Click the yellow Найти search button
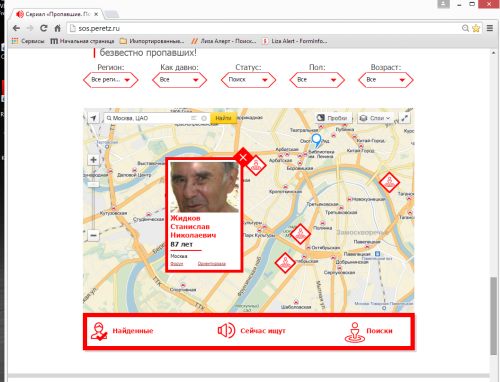 [223, 118]
